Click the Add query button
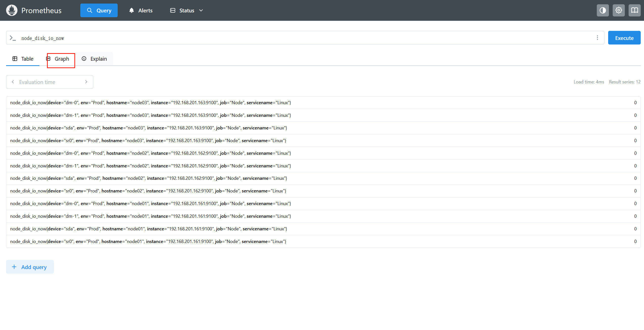644x330 pixels. tap(30, 267)
